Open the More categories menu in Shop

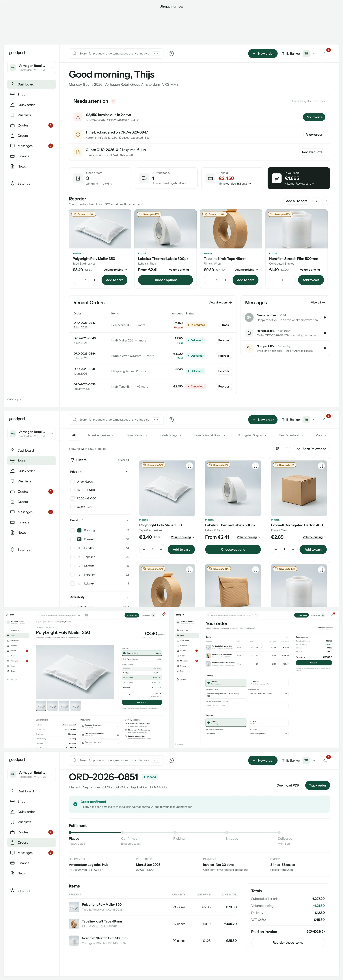pos(321,435)
